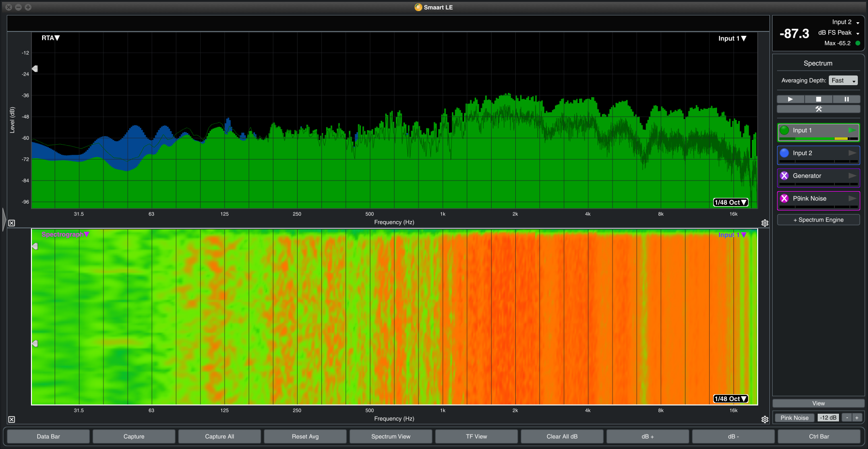Click the Spectrum panel heading

pos(818,63)
